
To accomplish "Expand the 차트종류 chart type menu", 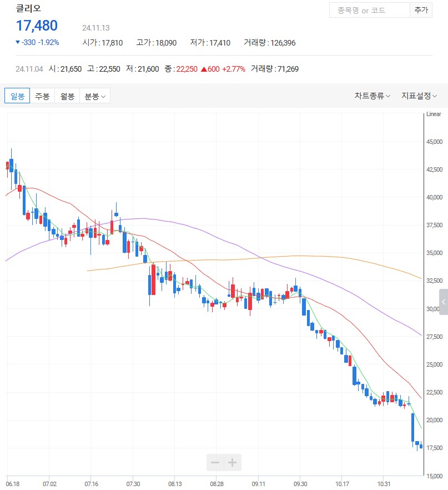I will tap(372, 96).
